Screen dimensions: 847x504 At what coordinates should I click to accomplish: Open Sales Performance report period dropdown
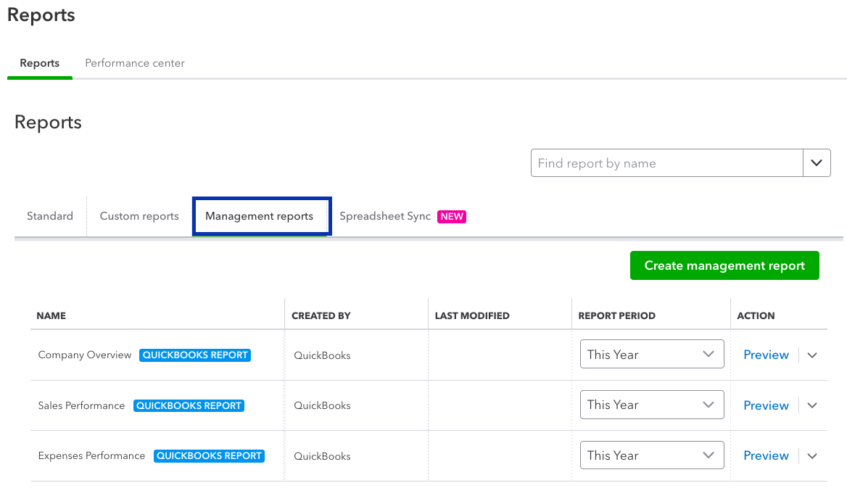tap(652, 405)
